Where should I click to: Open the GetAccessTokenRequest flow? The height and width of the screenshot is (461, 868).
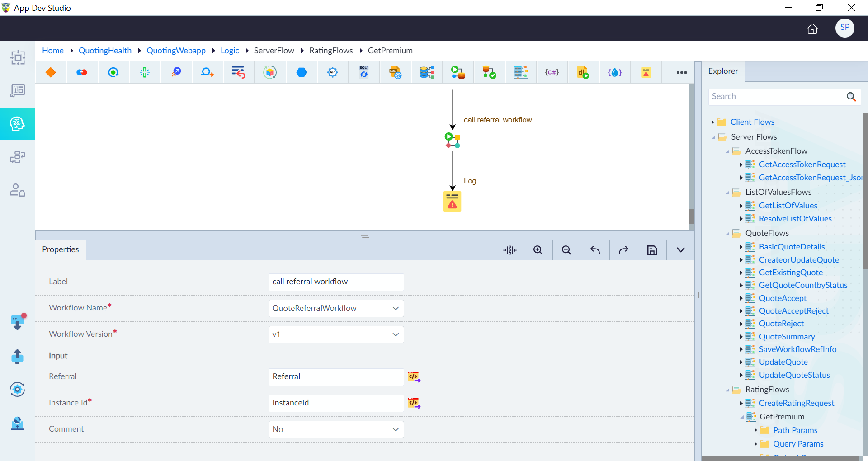(x=802, y=165)
